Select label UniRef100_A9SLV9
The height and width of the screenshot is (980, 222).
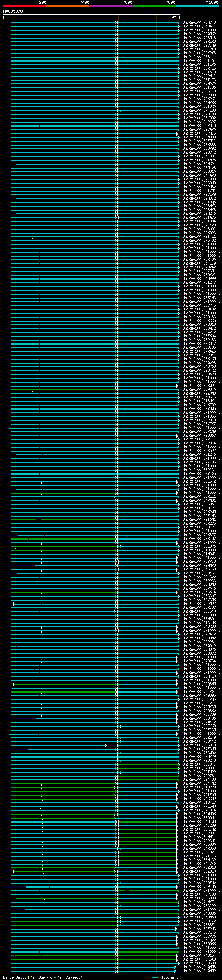(x=199, y=194)
